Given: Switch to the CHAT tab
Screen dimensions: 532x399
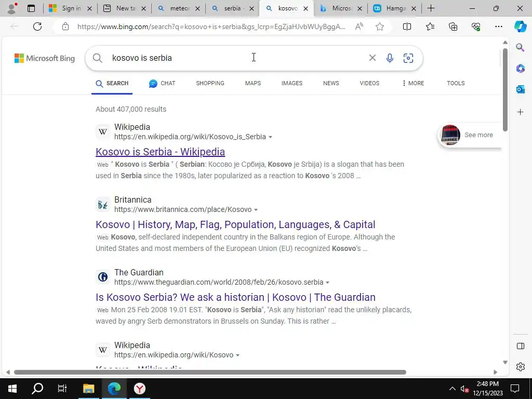Looking at the screenshot, I should 162,83.
